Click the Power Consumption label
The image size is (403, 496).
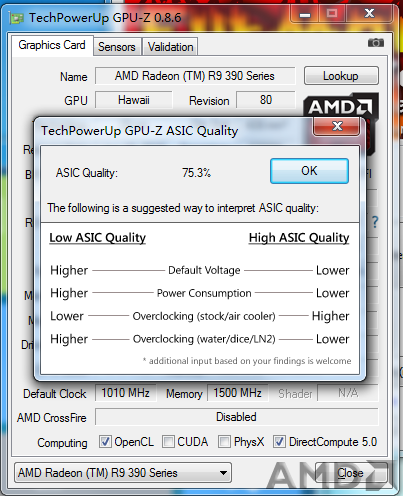[204, 293]
